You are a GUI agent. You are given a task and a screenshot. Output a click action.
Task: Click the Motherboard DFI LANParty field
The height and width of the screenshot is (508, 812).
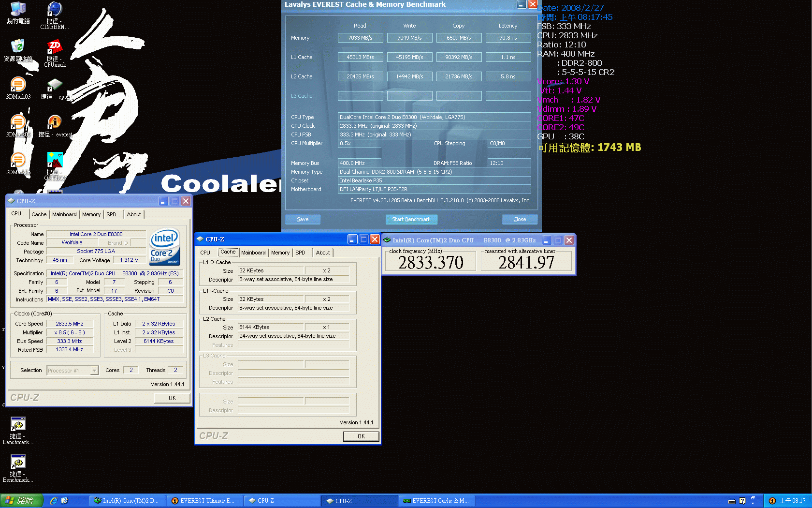[x=435, y=189]
